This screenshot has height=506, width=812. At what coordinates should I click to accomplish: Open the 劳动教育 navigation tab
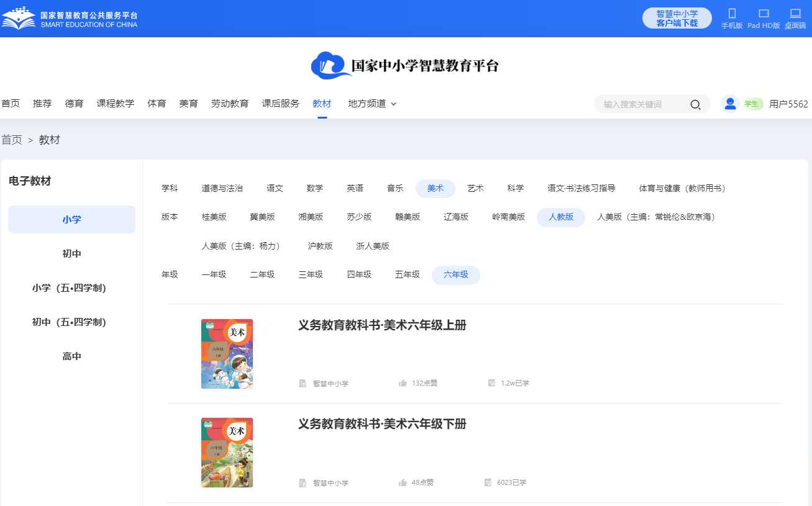click(230, 104)
